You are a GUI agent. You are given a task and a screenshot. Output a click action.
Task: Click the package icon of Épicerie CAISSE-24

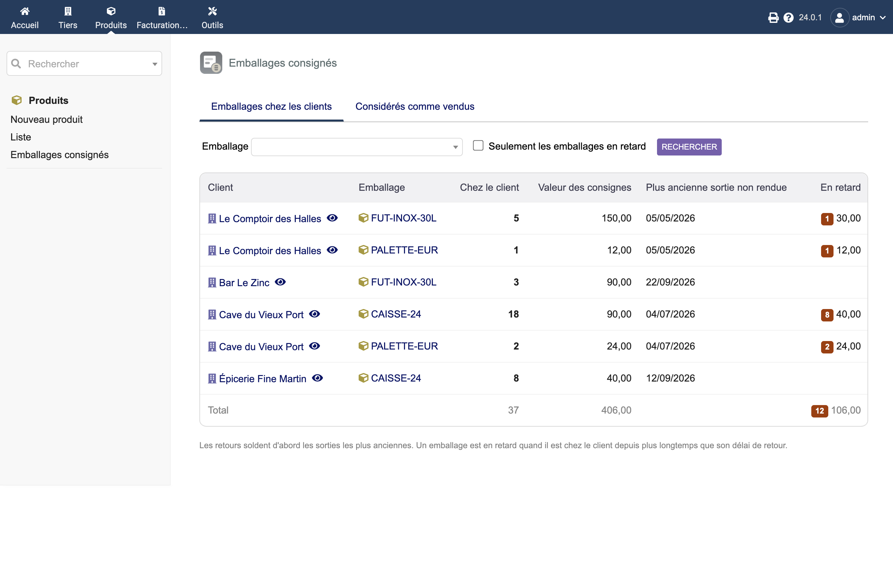click(x=363, y=378)
